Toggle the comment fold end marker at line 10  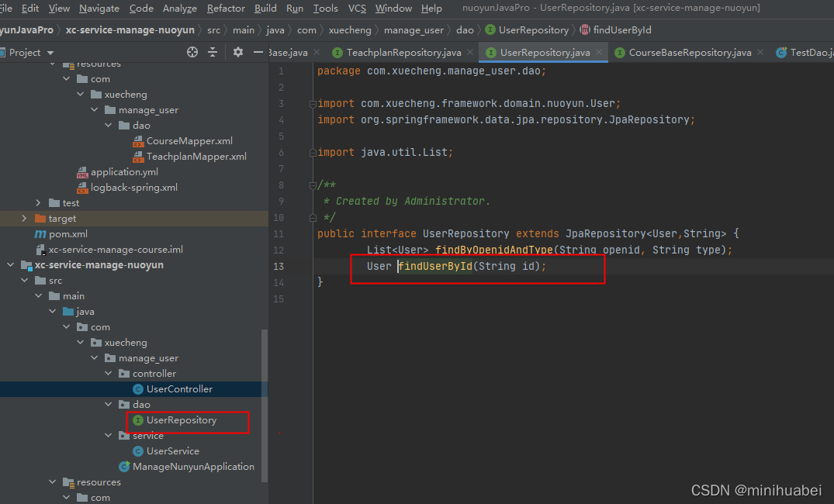pyautogui.click(x=313, y=218)
